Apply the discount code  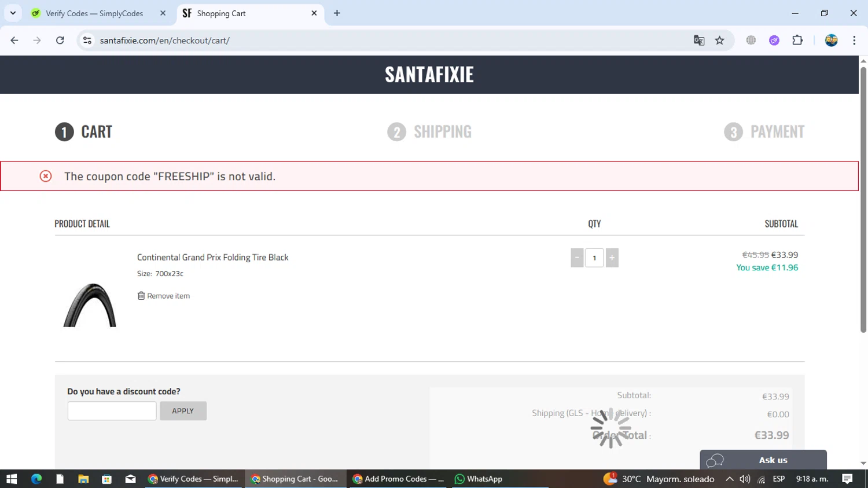coord(183,411)
